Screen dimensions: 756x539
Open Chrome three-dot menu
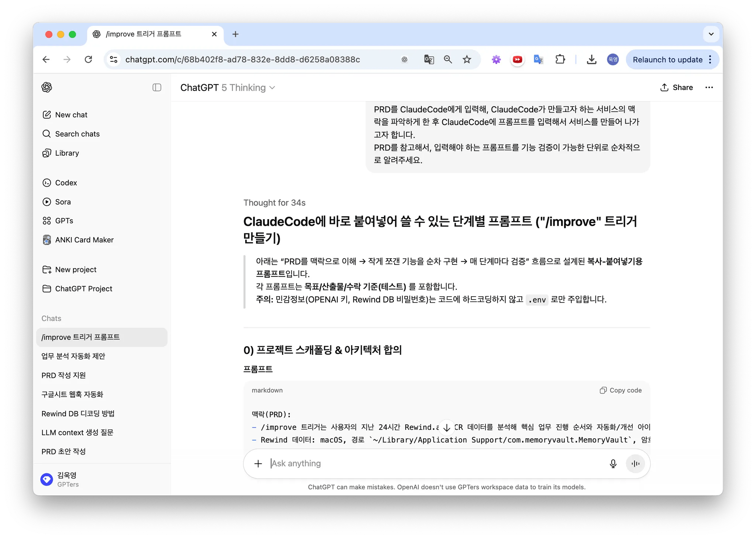pos(710,59)
